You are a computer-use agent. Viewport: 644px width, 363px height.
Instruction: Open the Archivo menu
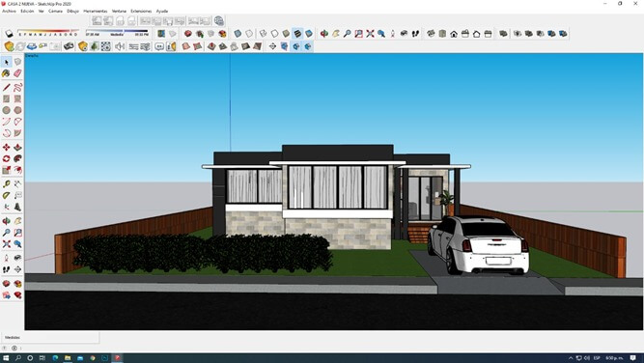tap(9, 11)
